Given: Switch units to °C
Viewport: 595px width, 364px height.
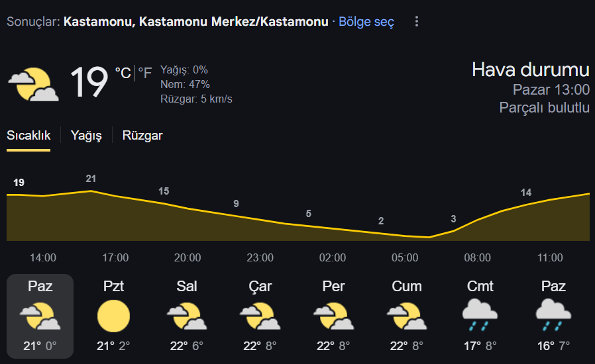Looking at the screenshot, I should tap(123, 72).
